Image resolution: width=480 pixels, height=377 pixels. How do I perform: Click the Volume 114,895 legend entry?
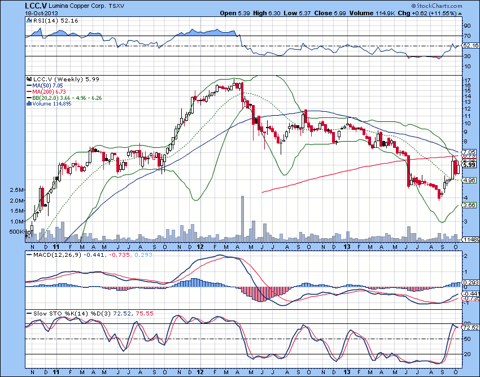[51, 104]
